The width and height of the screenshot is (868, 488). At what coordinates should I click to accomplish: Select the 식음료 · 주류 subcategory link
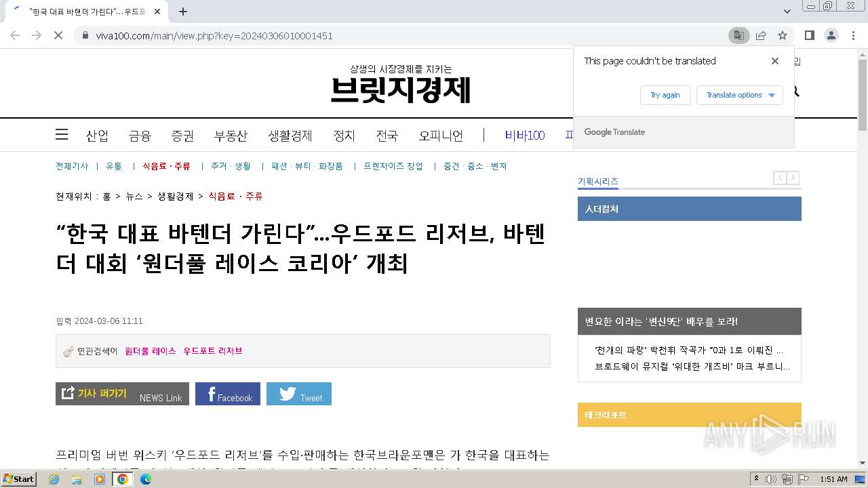click(166, 166)
